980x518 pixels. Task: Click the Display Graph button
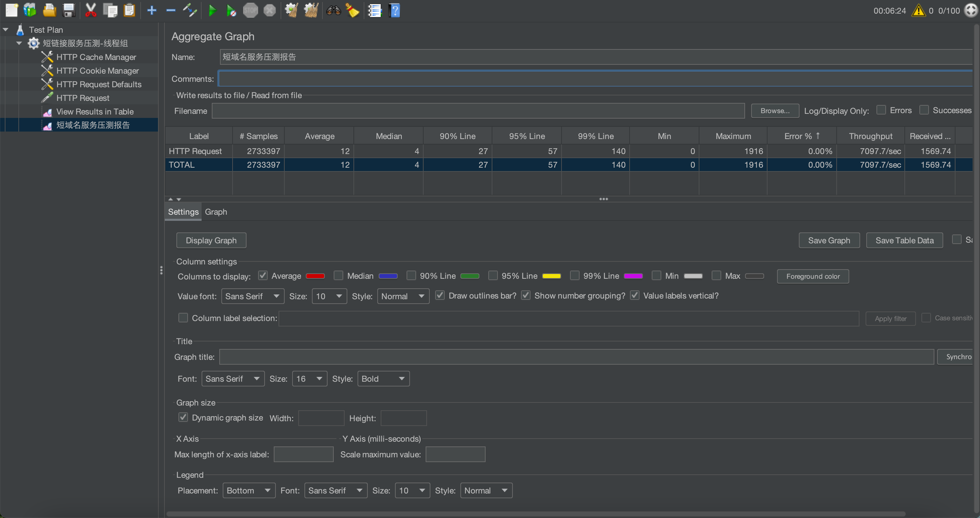point(211,240)
